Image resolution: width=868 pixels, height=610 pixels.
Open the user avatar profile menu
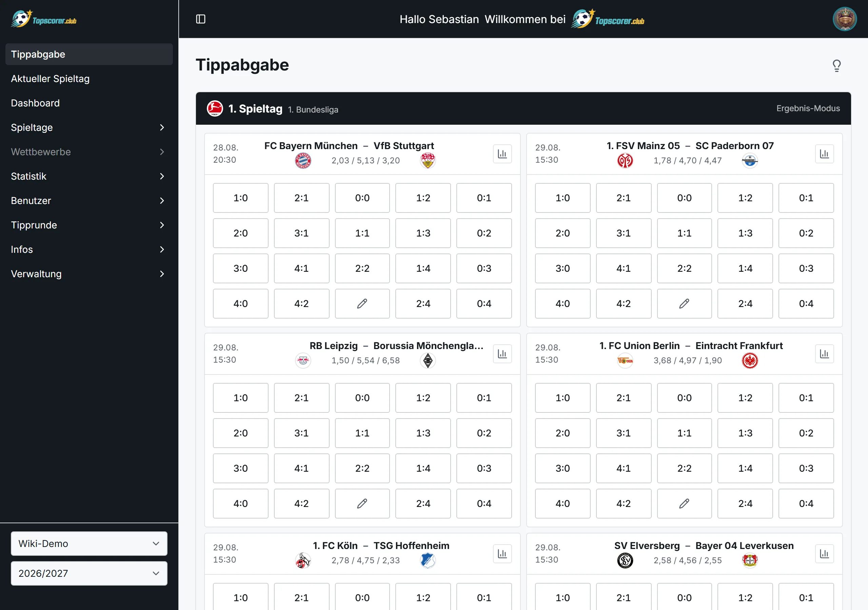(845, 19)
